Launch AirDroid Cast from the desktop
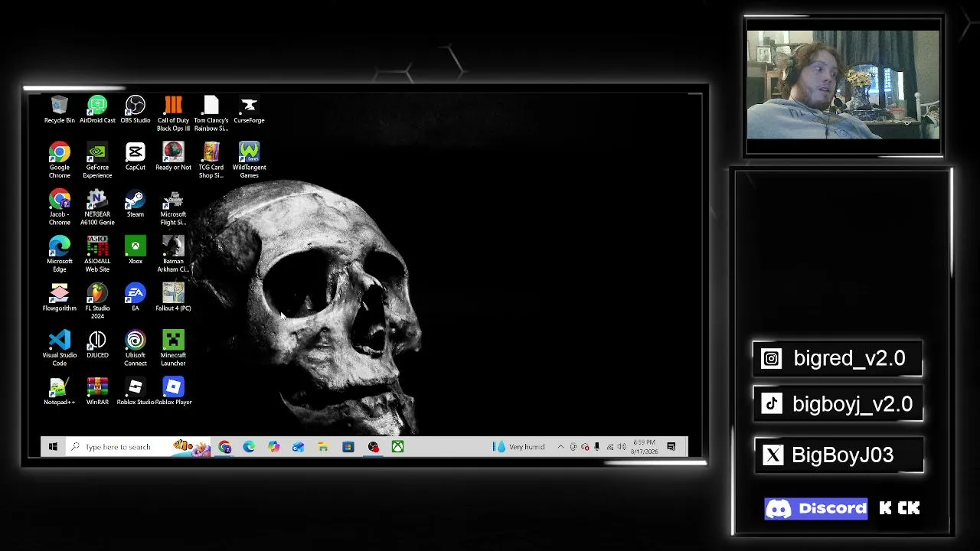This screenshot has width=980, height=551. click(x=97, y=109)
